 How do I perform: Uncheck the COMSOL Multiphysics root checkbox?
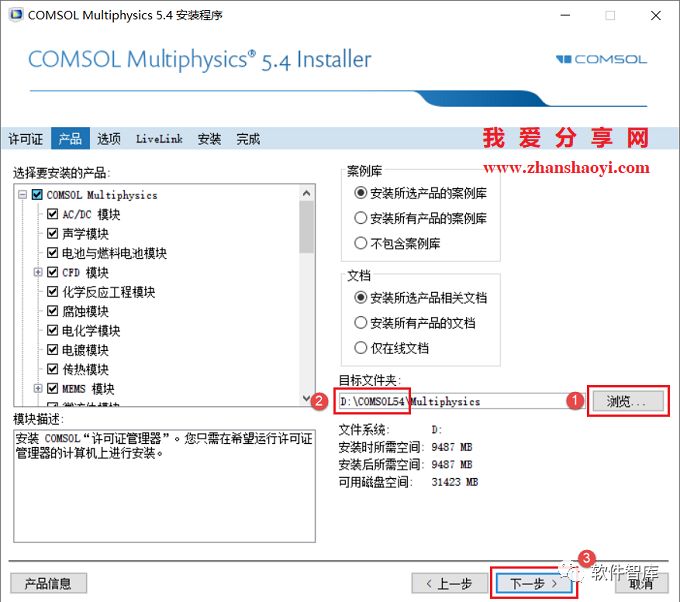point(37,195)
